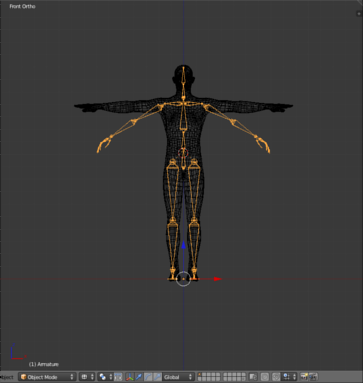This screenshot has height=383, width=363.
Task: Click the blue Z-axis manipulator arrow
Action: click(x=183, y=246)
